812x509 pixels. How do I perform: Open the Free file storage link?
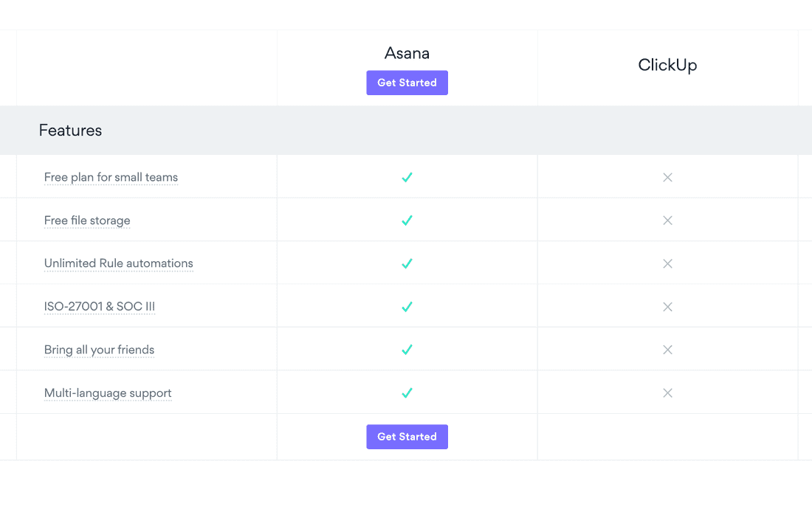87,220
